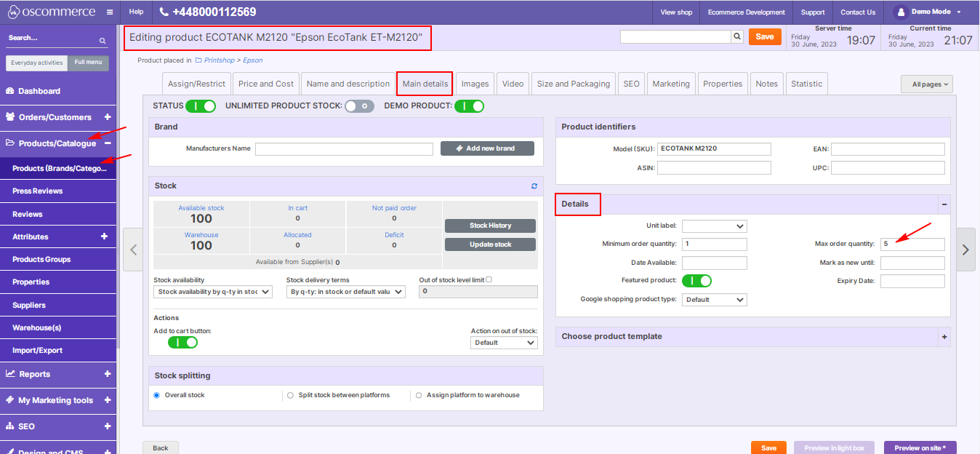The image size is (980, 454).
Task: Expand Choose product template plus icon
Action: click(944, 337)
